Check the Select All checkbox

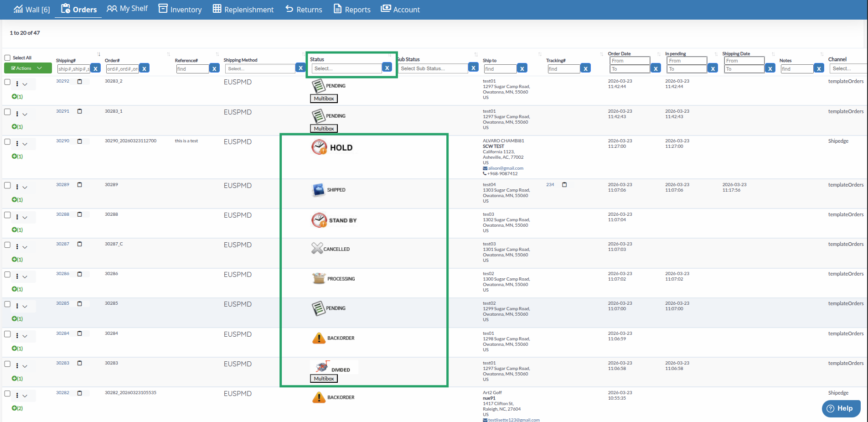[x=7, y=58]
